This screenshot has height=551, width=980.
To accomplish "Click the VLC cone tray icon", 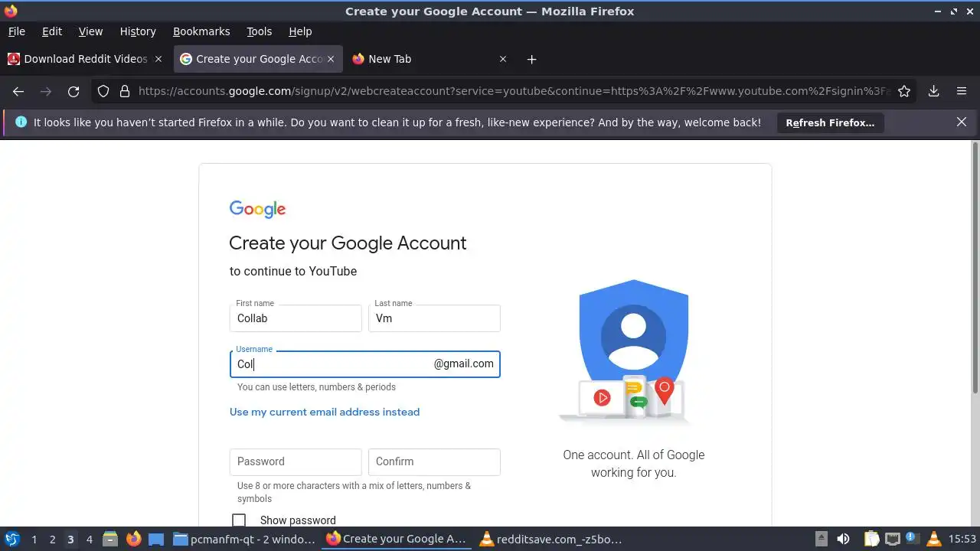I will (933, 539).
